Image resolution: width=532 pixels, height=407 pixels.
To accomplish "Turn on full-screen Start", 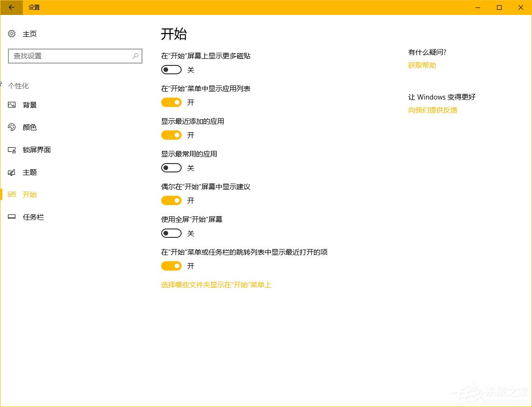I will 171,233.
